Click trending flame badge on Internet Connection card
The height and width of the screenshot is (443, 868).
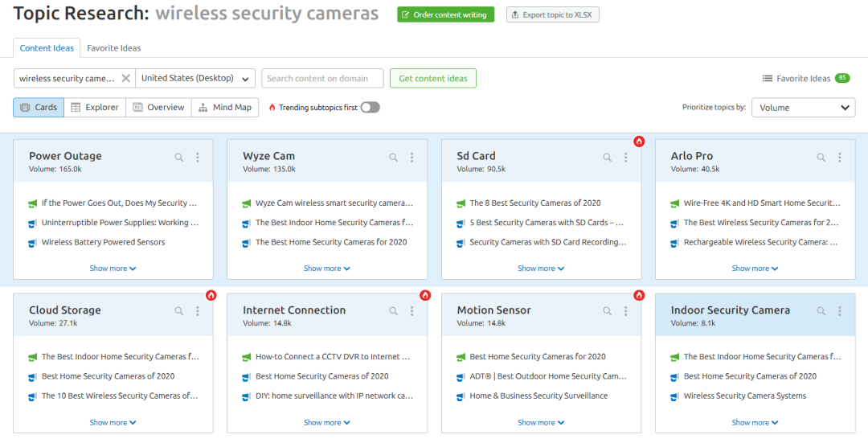tap(425, 295)
